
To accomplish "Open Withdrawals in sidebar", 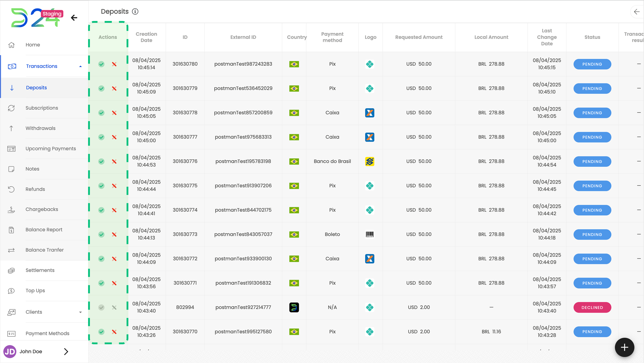I will pos(41,128).
